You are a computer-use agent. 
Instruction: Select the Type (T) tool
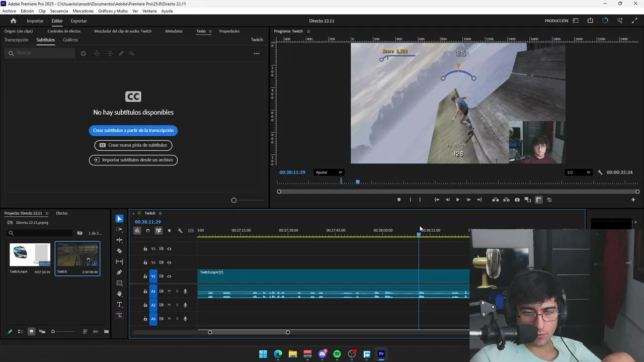pyautogui.click(x=119, y=305)
